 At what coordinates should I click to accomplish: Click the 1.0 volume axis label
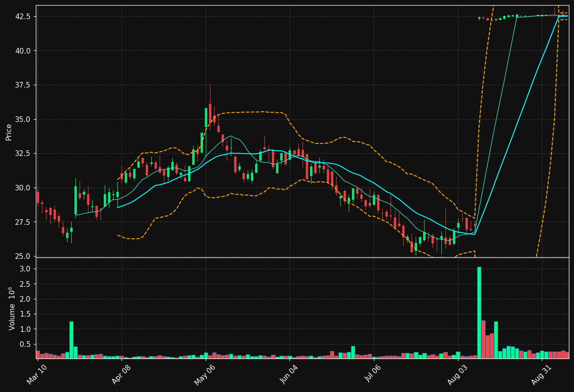coord(26,329)
